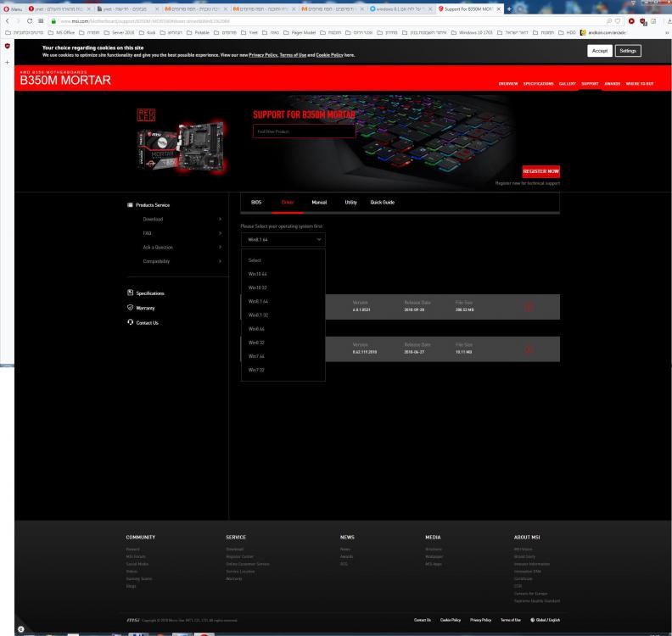The height and width of the screenshot is (636, 672).
Task: Click the Kodi bookmark folder
Action: click(147, 32)
